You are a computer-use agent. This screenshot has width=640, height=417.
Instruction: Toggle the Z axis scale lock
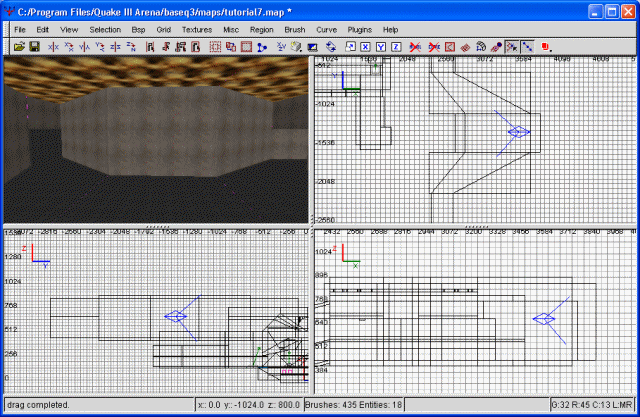(x=396, y=47)
